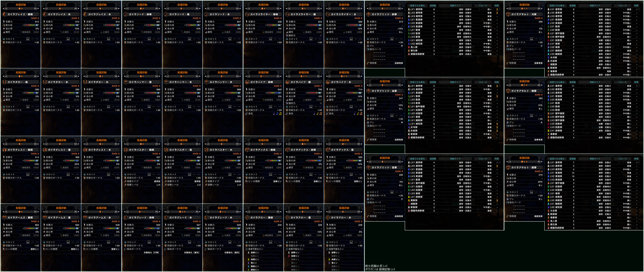
Task: Select the LV1 麻痺弾 row in ガイラアサルト・爆撃 table
Action: (594, 131)
